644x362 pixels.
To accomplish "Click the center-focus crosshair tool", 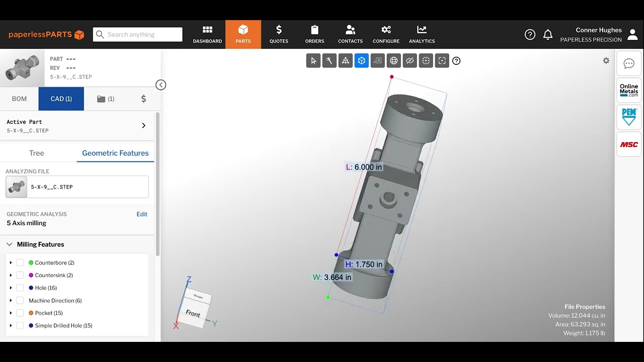I will coord(426,60).
